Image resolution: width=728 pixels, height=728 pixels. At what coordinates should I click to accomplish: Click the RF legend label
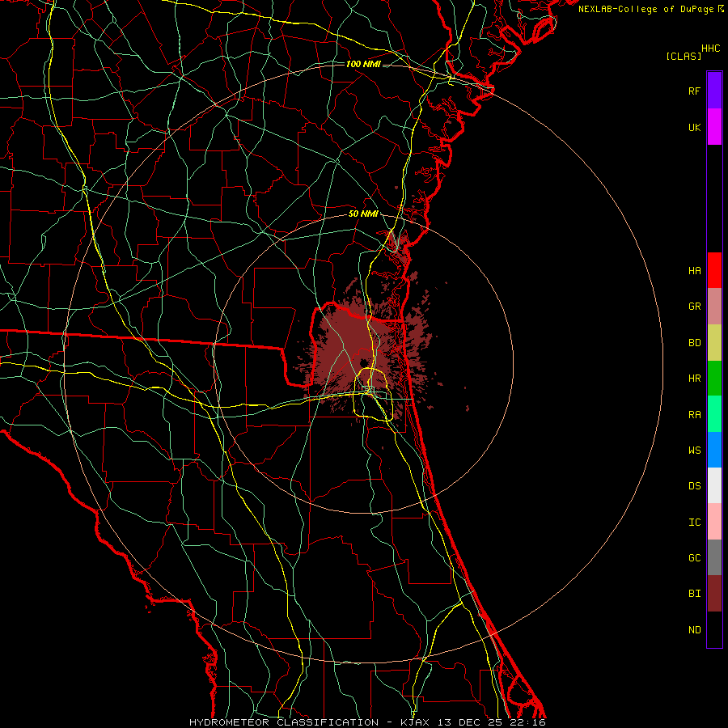694,91
